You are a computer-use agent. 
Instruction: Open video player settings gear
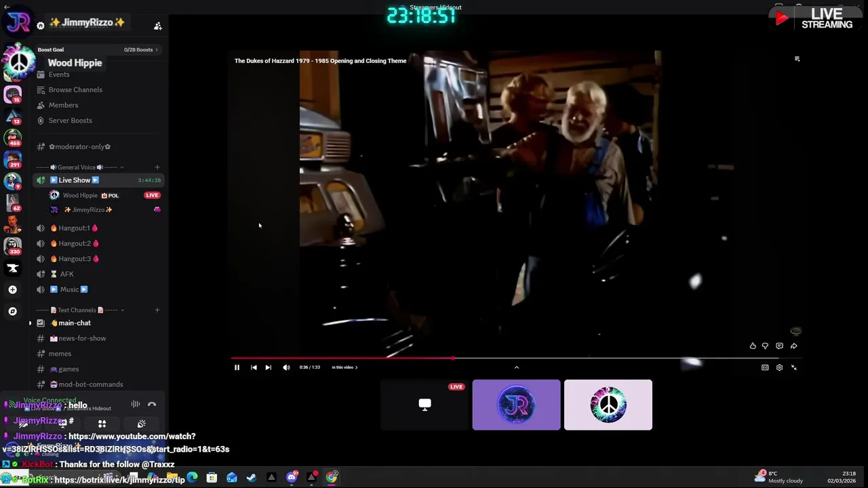click(x=779, y=367)
